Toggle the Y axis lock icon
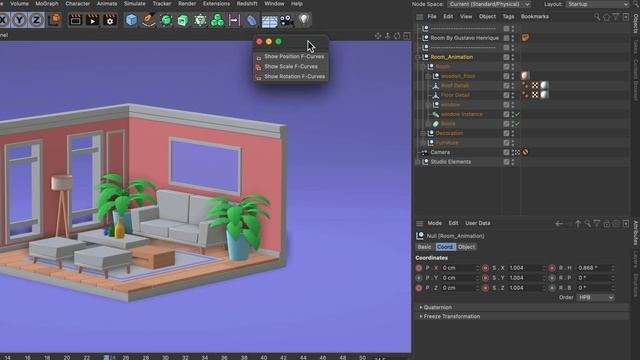The width and height of the screenshot is (640, 360). point(19,20)
